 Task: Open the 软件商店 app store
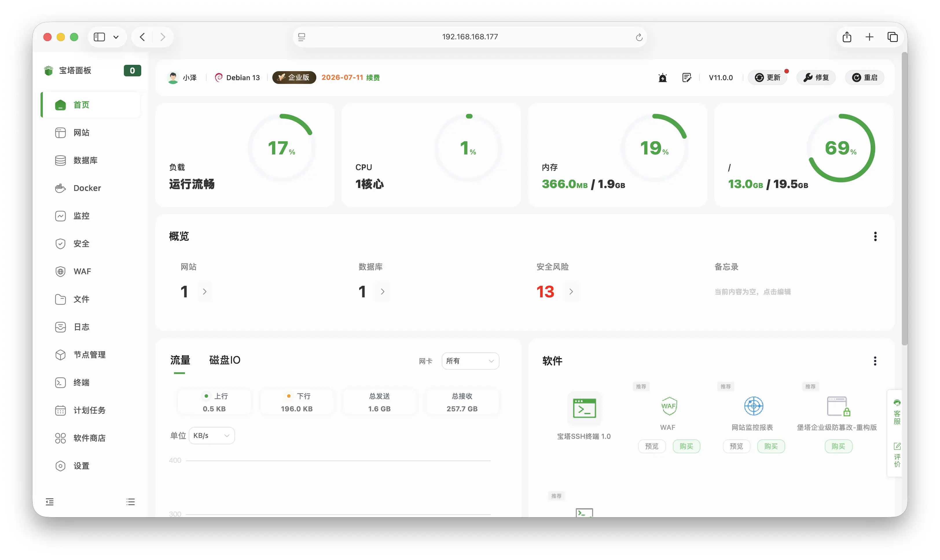click(x=89, y=438)
